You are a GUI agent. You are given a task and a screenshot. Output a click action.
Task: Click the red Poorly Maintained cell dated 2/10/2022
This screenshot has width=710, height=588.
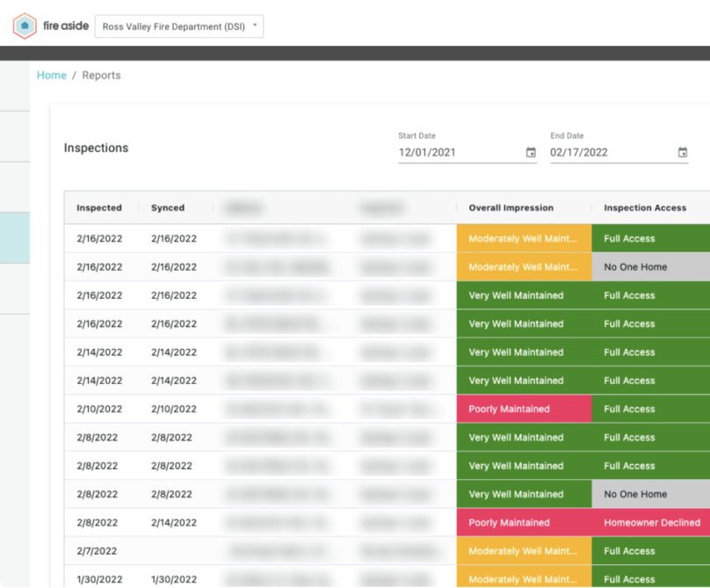pos(524,409)
